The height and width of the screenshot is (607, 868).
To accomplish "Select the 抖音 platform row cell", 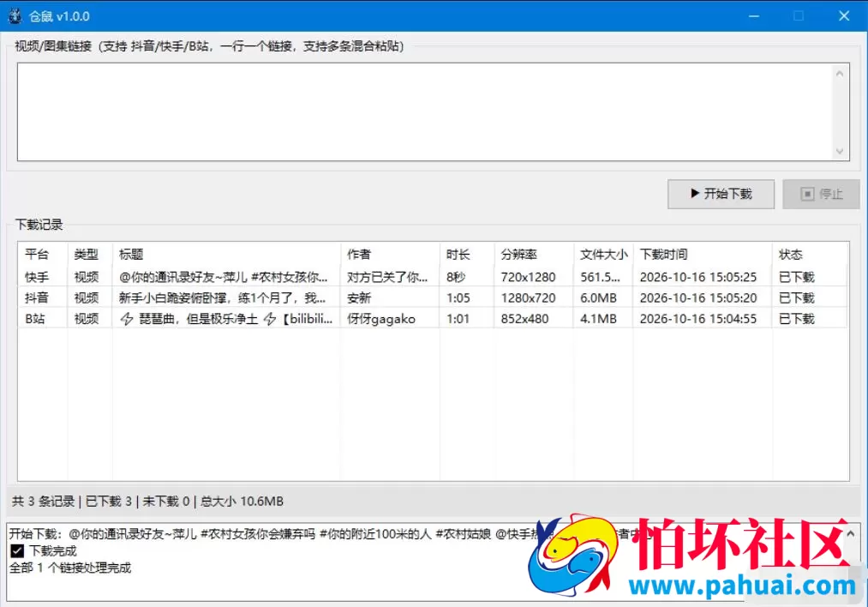I will [x=37, y=298].
